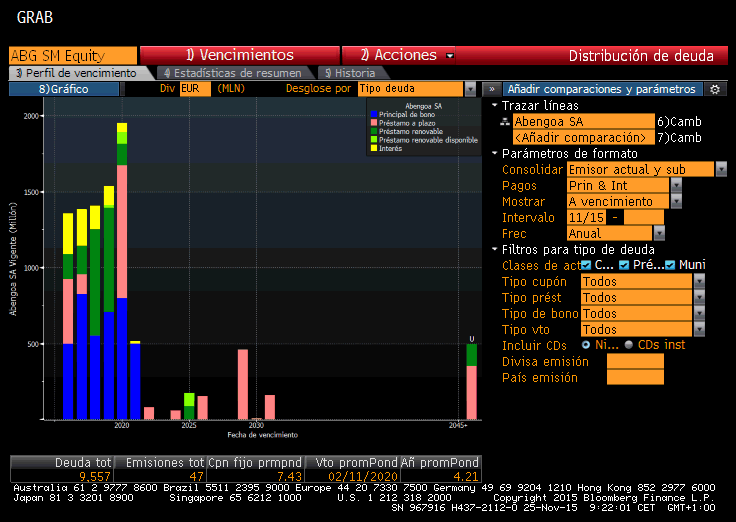Screen dimensions: 736x522
Task: Expand the Consolidar dropdown
Action: (x=720, y=169)
